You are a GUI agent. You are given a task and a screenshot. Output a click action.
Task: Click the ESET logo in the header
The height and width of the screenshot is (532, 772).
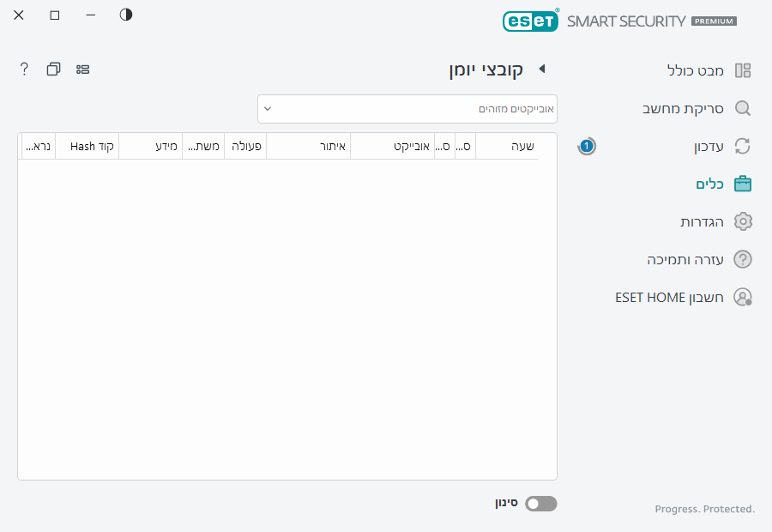point(530,21)
